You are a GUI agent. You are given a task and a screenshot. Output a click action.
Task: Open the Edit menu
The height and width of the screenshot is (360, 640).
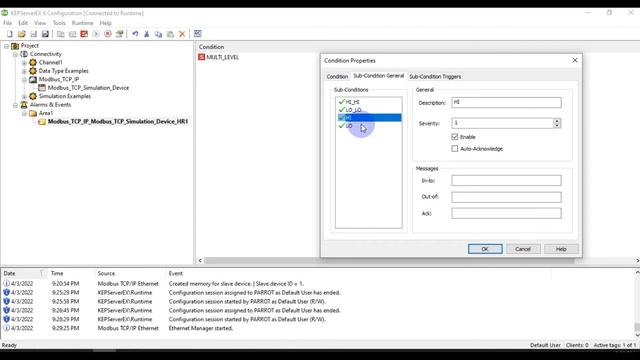[23, 23]
